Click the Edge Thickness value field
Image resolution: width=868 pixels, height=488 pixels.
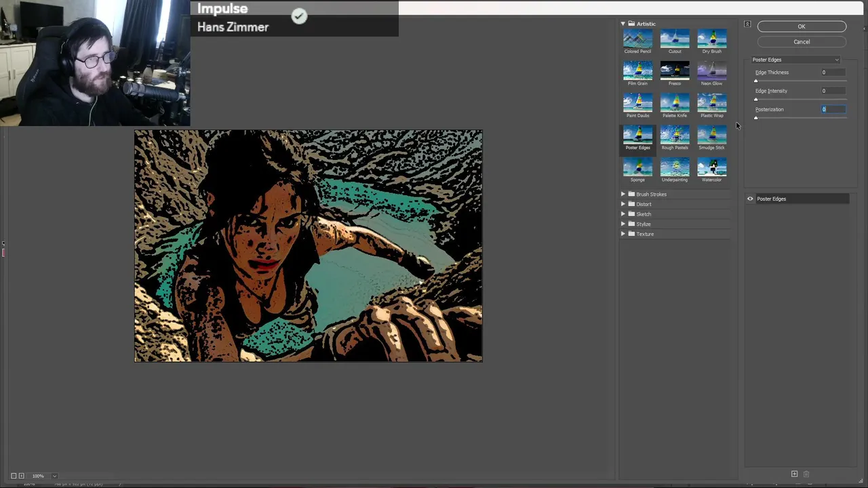pyautogui.click(x=833, y=73)
